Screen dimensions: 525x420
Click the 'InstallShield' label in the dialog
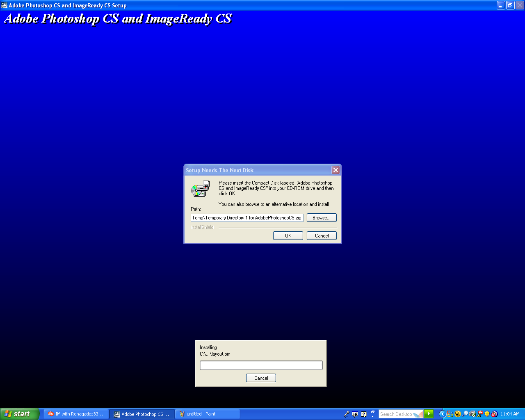point(202,227)
